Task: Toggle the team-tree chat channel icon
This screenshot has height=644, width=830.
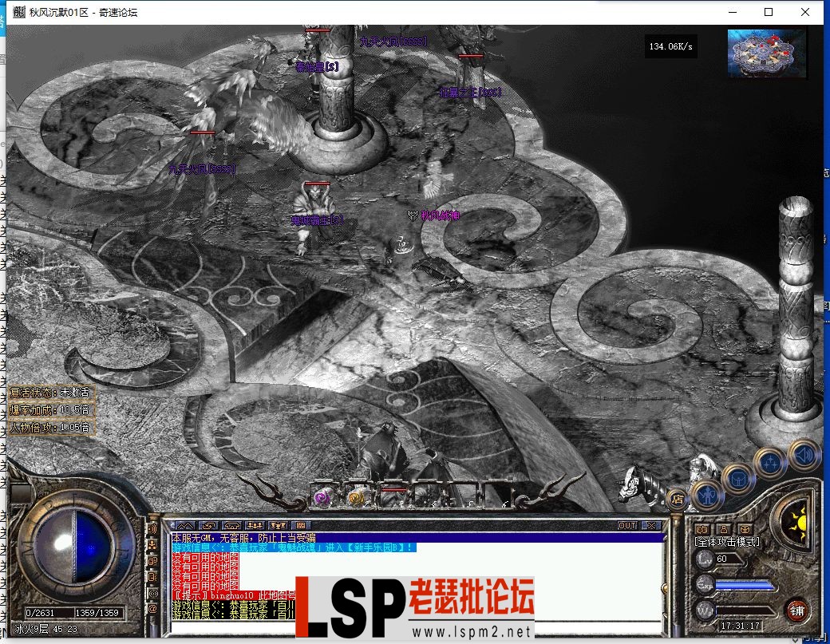Action: coord(152,544)
